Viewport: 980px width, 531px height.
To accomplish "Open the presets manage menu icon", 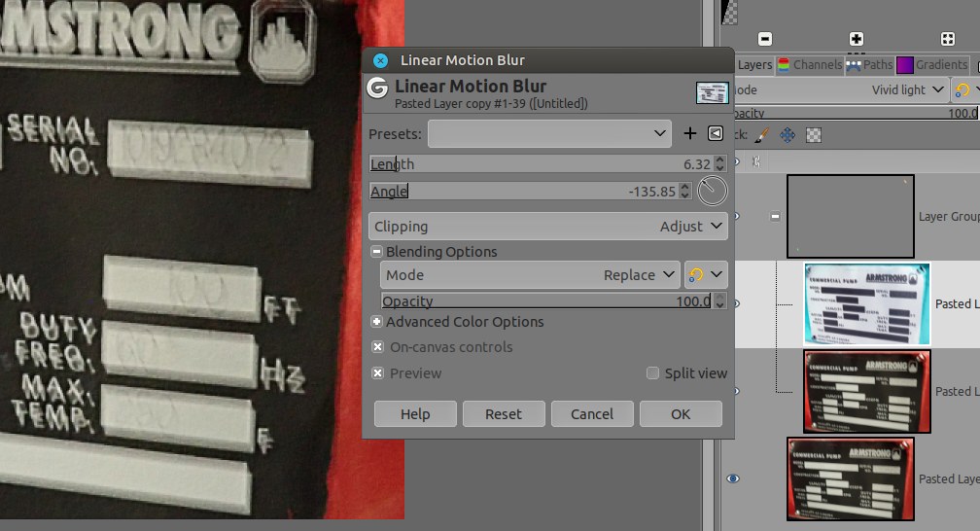I will coord(716,133).
